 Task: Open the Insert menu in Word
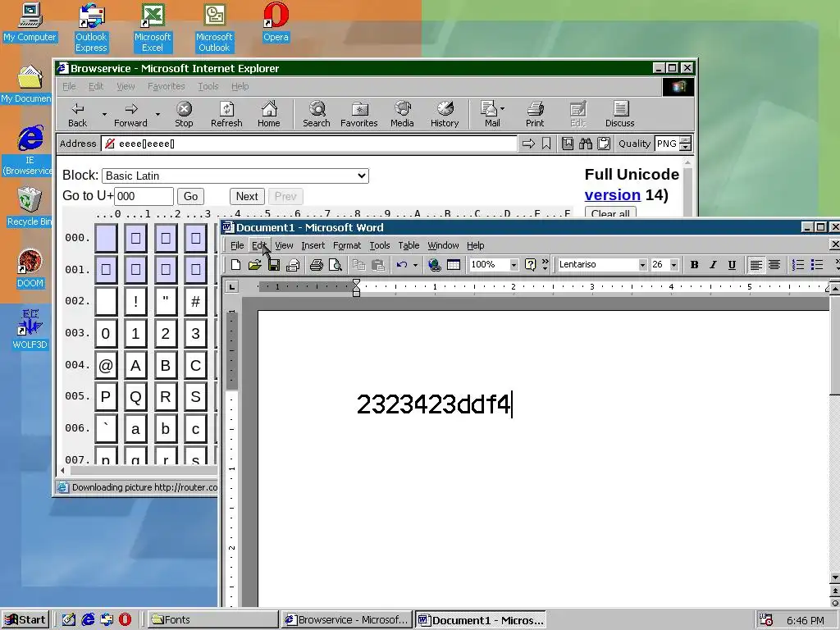[x=313, y=245]
